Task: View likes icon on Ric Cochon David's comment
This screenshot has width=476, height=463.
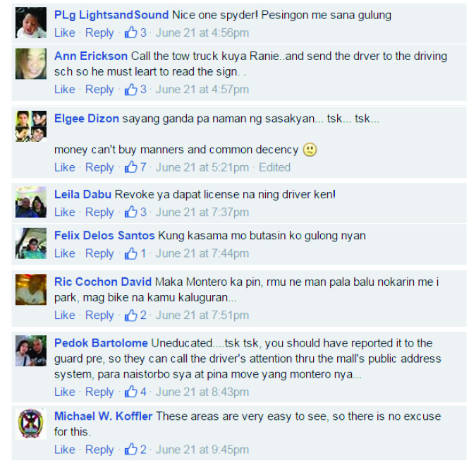Action: (x=131, y=315)
